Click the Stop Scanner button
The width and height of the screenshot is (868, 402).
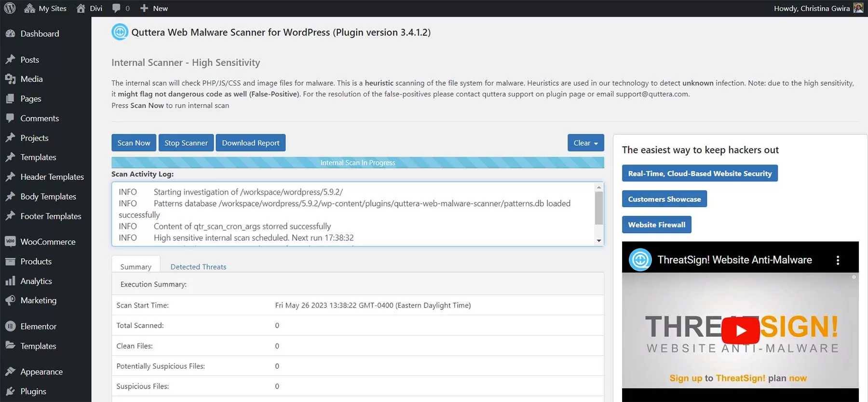[186, 143]
